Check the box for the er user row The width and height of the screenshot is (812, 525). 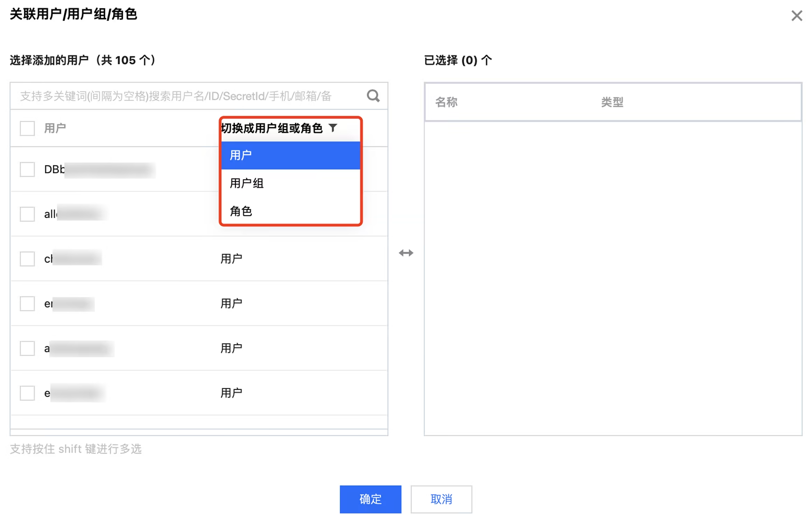coord(27,303)
